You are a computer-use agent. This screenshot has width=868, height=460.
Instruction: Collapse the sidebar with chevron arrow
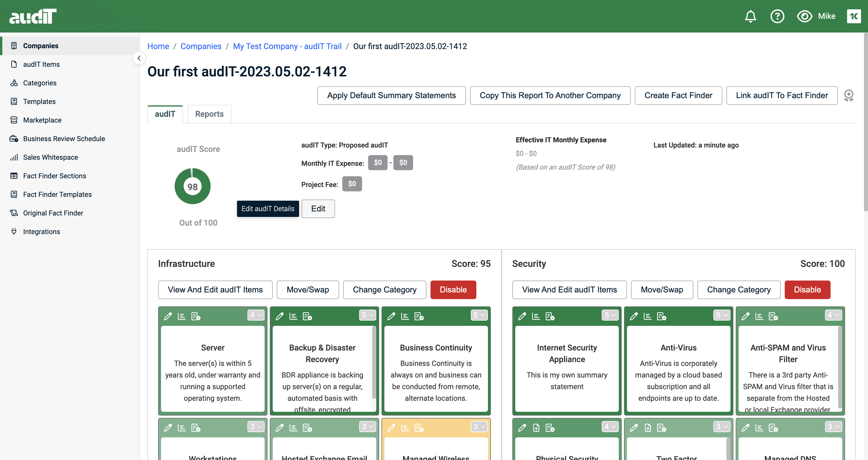pyautogui.click(x=139, y=58)
